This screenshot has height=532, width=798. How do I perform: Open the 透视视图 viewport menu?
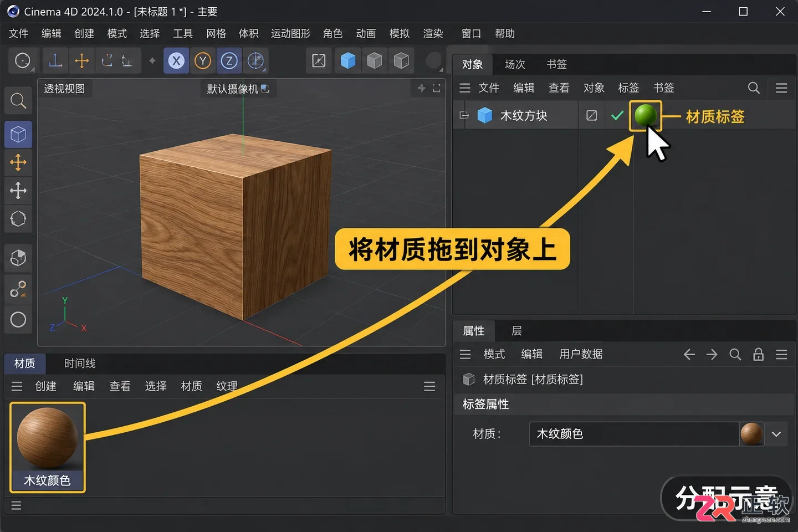[65, 89]
